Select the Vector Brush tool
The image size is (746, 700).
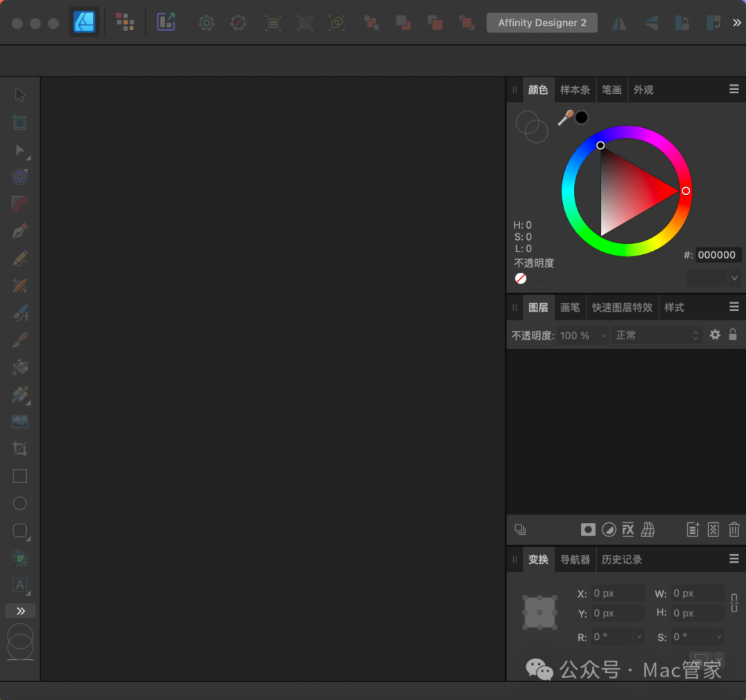coord(20,312)
